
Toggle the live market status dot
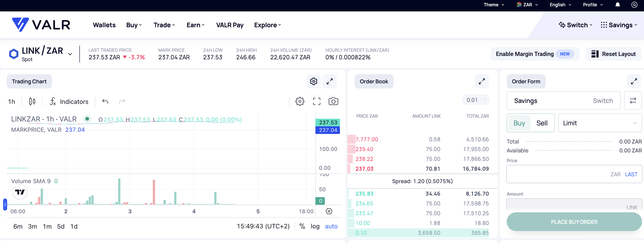coord(87,119)
